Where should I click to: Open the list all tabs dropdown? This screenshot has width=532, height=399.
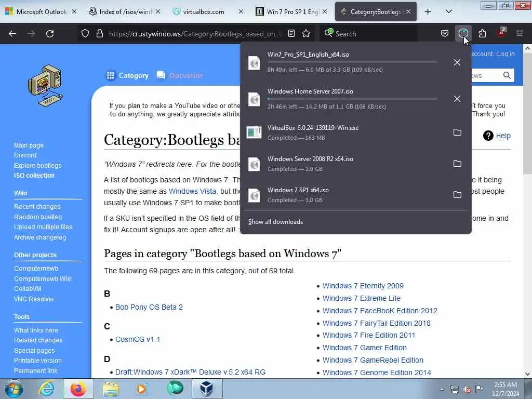(x=448, y=11)
